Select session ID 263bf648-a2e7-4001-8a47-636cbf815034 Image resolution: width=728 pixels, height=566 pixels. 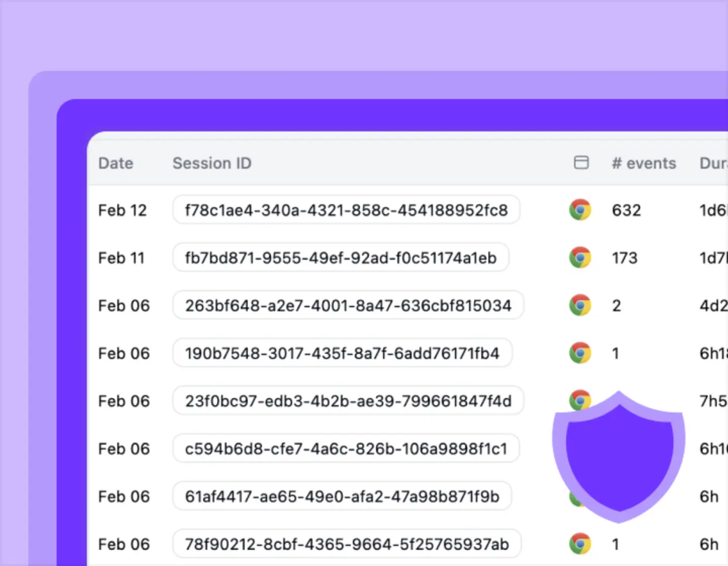point(348,305)
